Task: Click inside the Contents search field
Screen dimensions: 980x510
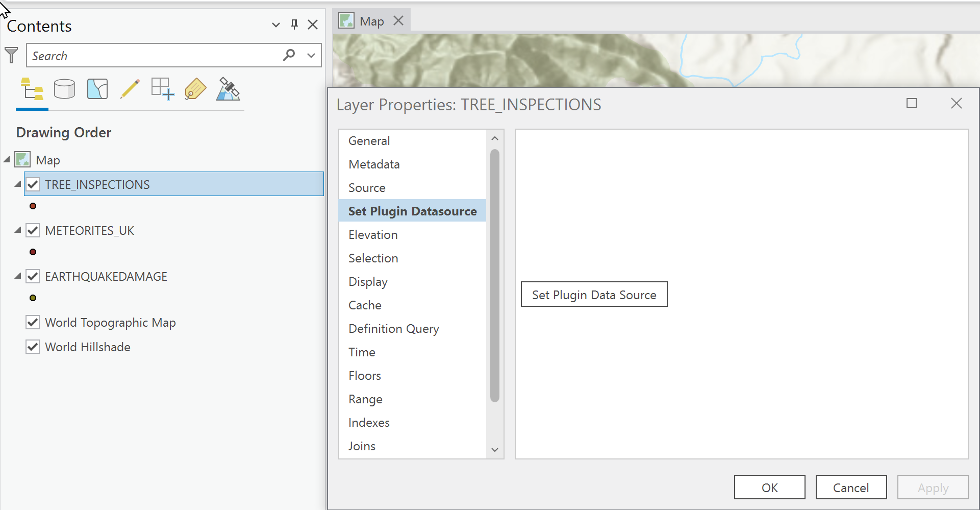Action: tap(153, 55)
